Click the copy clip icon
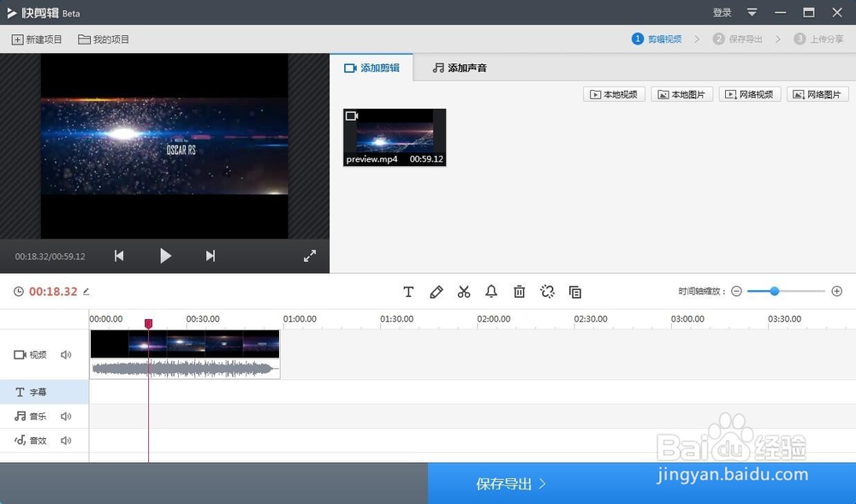 tap(575, 292)
